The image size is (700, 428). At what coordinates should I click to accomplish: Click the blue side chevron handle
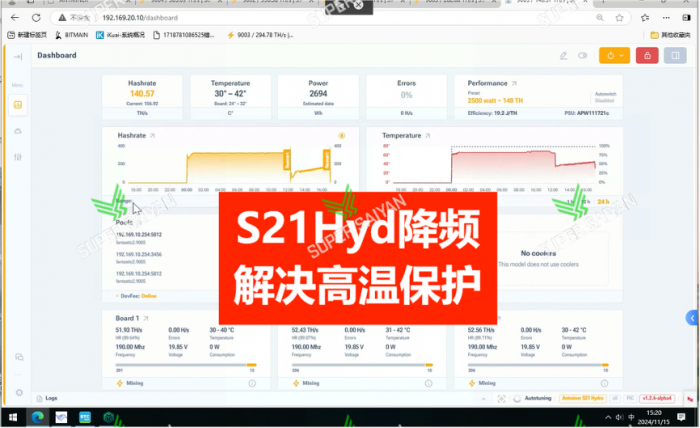692,318
